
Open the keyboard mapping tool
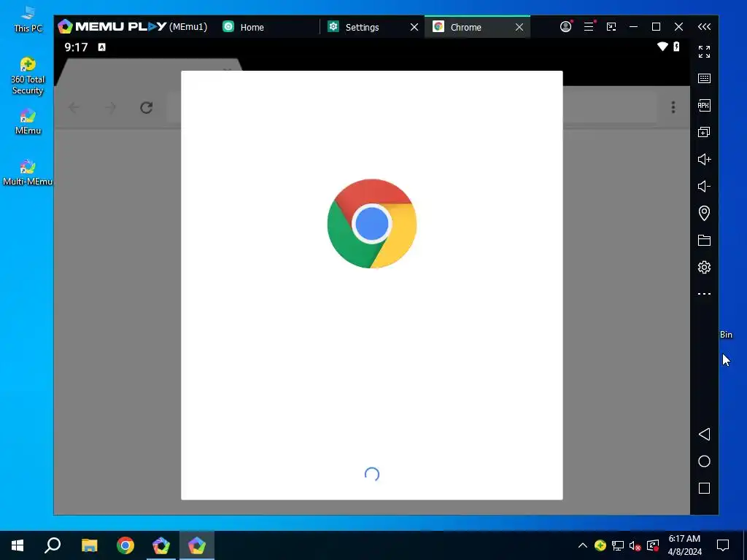click(x=704, y=78)
